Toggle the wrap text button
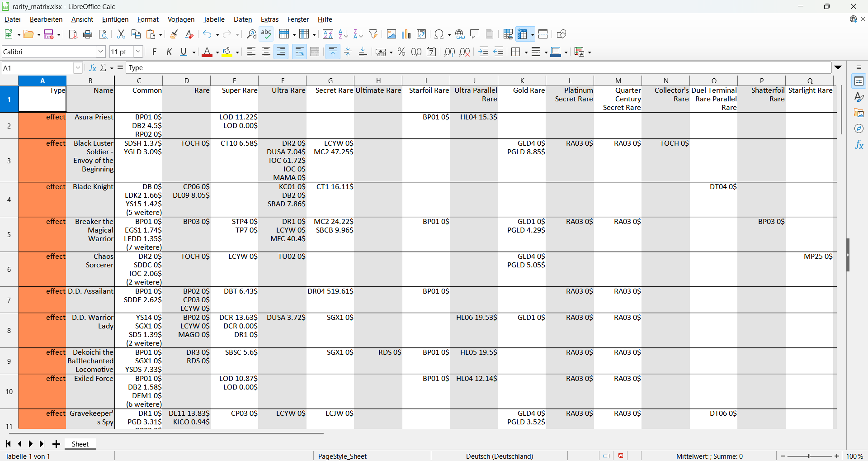Viewport: 868px width, 461px height. 299,52
